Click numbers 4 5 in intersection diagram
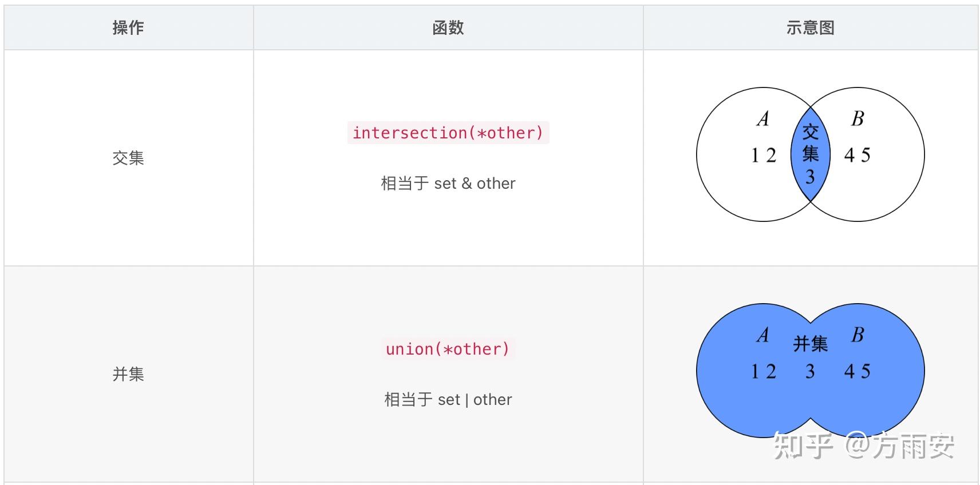Viewport: 980px width, 485px height. 857,155
